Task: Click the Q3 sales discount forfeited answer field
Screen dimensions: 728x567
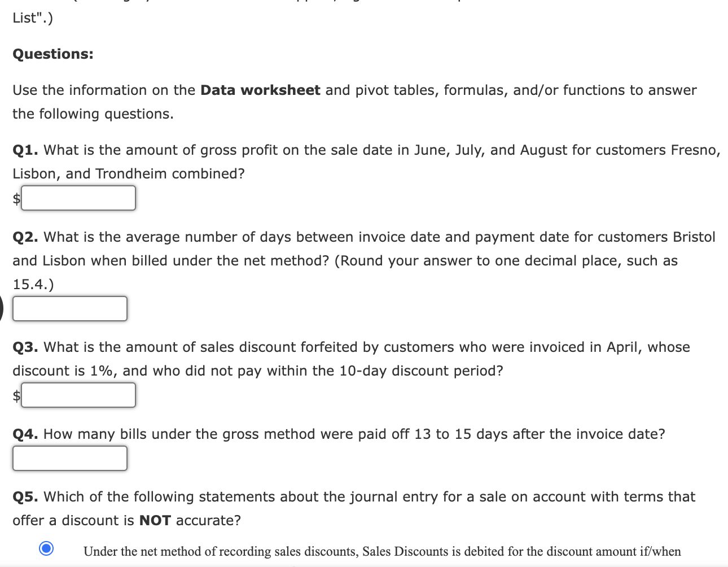Action: [78, 395]
